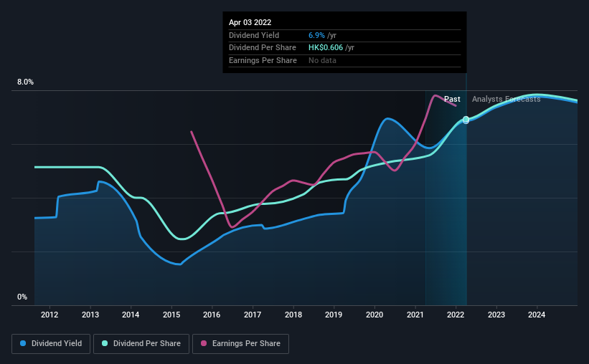The height and width of the screenshot is (364, 589).
Task: Click the 2024 x-axis label
Action: pyautogui.click(x=537, y=315)
